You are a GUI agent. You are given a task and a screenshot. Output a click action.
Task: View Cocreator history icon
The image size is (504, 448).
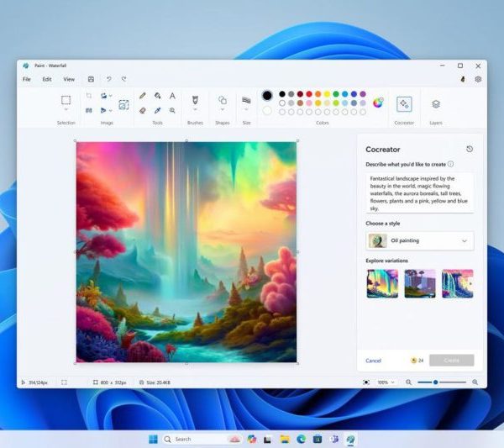(x=470, y=149)
